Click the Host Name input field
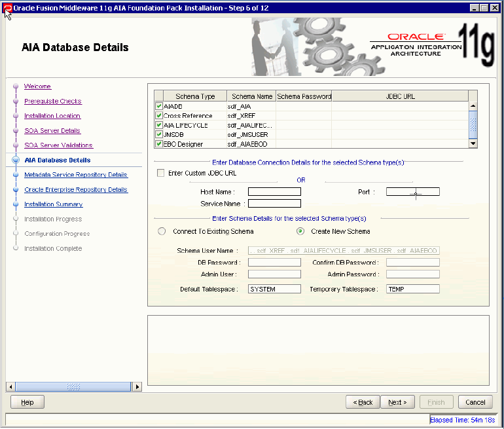 pyautogui.click(x=274, y=192)
